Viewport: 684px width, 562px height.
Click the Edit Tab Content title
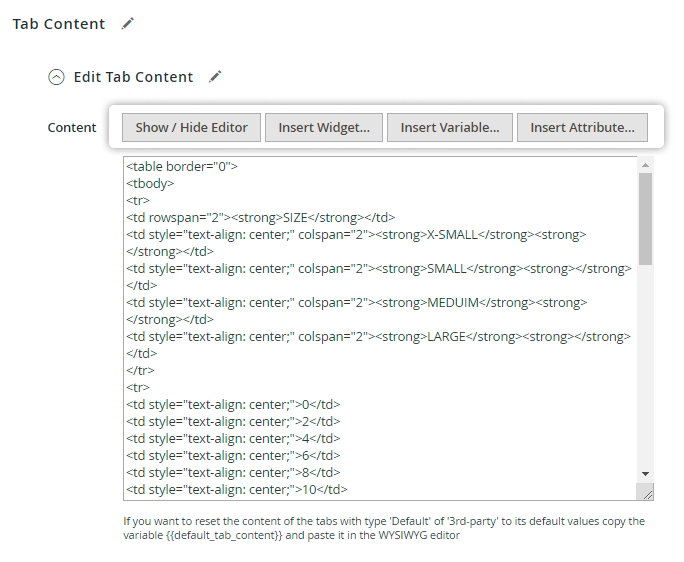pos(133,77)
